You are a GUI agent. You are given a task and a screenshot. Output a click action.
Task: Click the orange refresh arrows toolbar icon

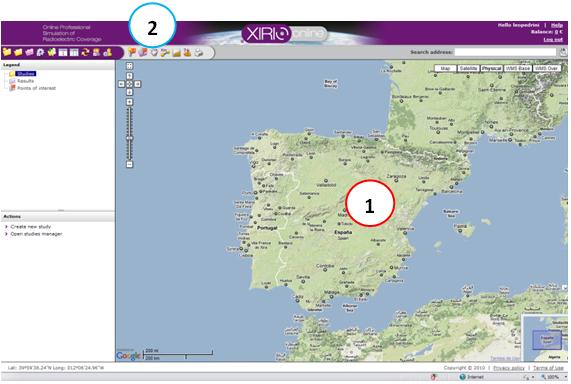[85, 52]
